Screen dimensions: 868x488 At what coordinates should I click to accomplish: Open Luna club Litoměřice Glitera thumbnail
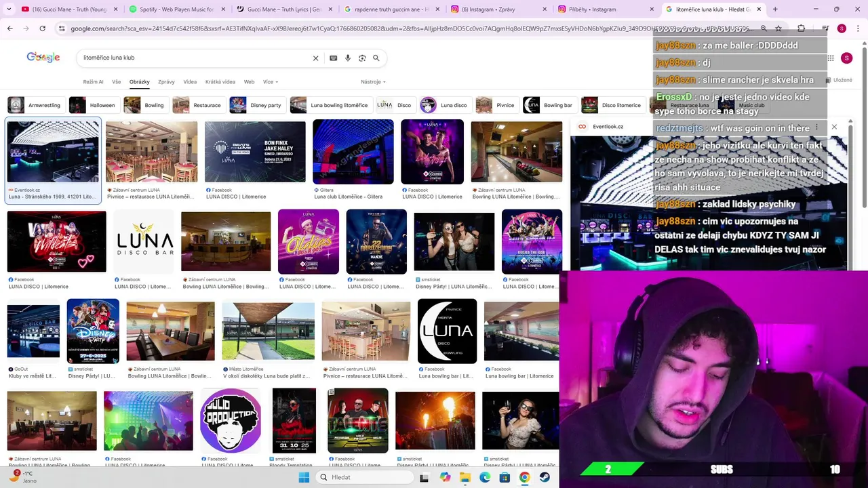click(353, 152)
